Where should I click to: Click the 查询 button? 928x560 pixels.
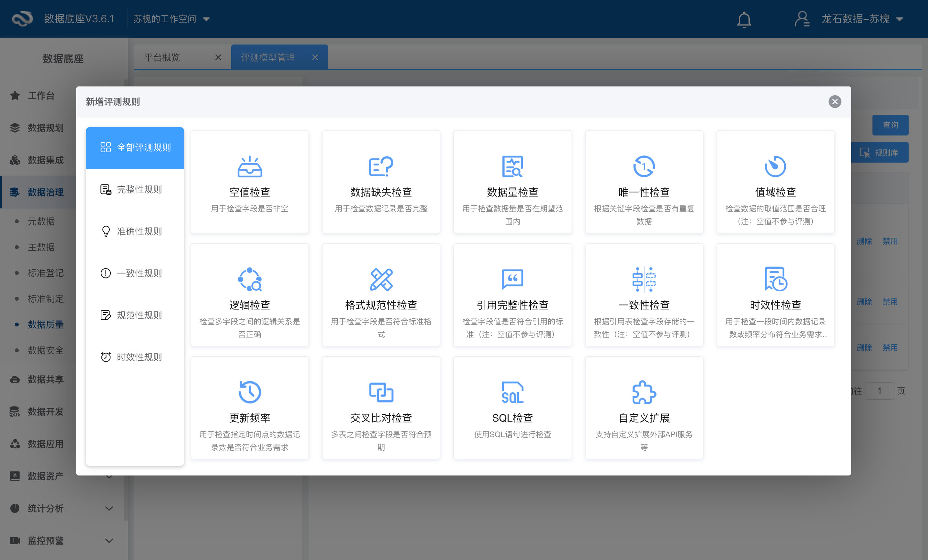[x=890, y=125]
